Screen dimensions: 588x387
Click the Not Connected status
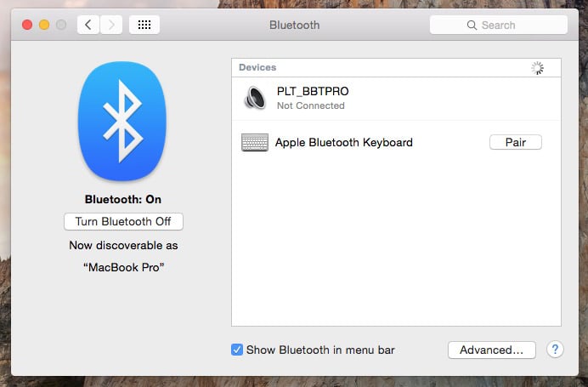pos(311,105)
